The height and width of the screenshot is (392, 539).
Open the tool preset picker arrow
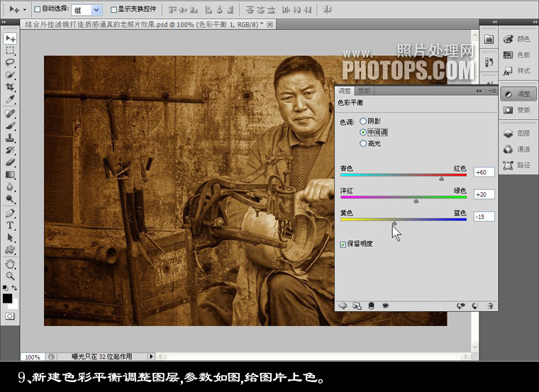point(24,10)
